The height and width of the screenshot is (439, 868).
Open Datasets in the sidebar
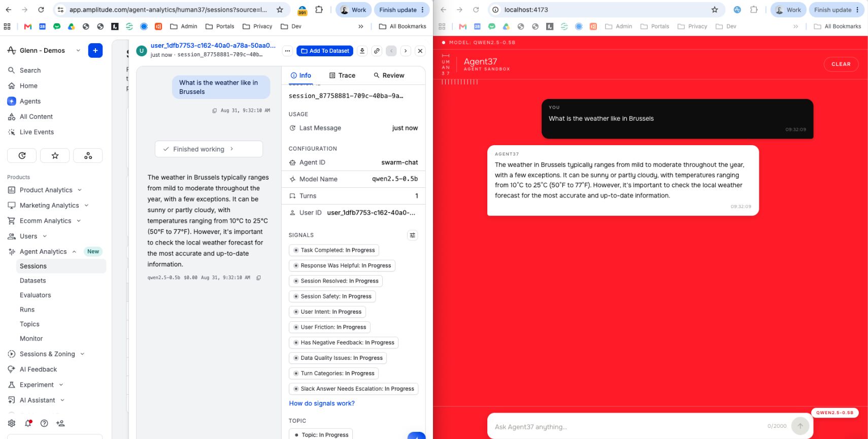pyautogui.click(x=32, y=281)
